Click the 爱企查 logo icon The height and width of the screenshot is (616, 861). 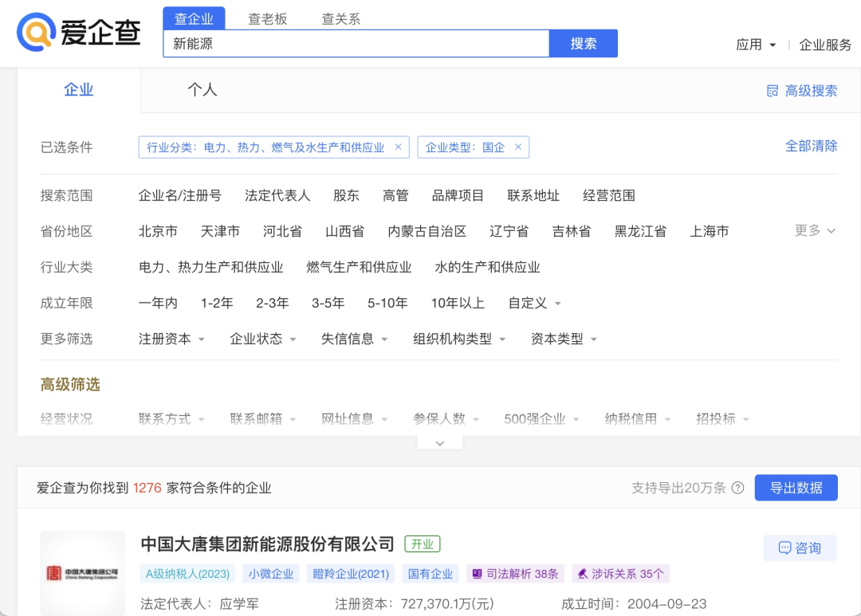(x=36, y=32)
